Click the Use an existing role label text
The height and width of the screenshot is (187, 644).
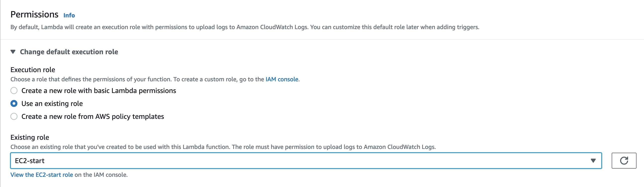tap(52, 103)
